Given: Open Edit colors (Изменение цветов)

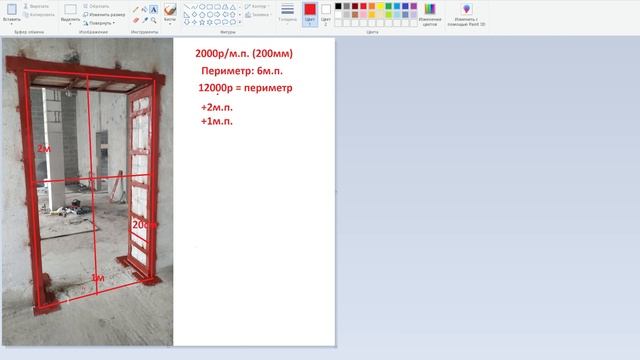Looking at the screenshot, I should pos(430,14).
